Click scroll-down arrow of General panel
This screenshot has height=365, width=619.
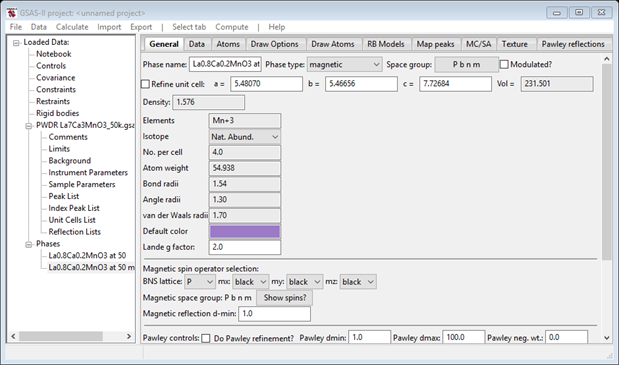pos(606,338)
